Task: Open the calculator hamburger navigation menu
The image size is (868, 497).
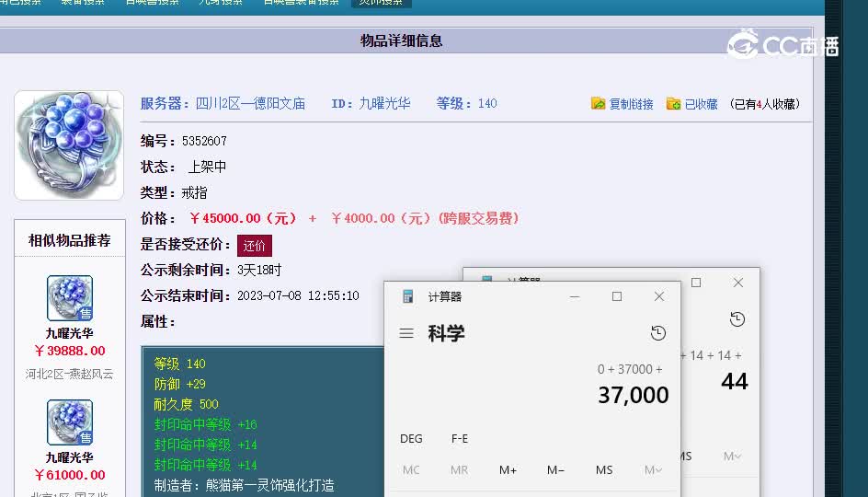Action: point(406,333)
